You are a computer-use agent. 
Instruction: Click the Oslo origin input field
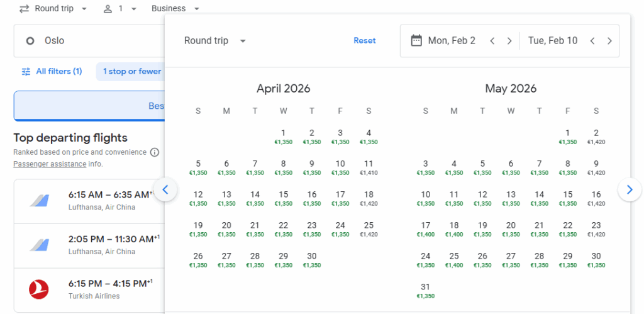pos(88,41)
